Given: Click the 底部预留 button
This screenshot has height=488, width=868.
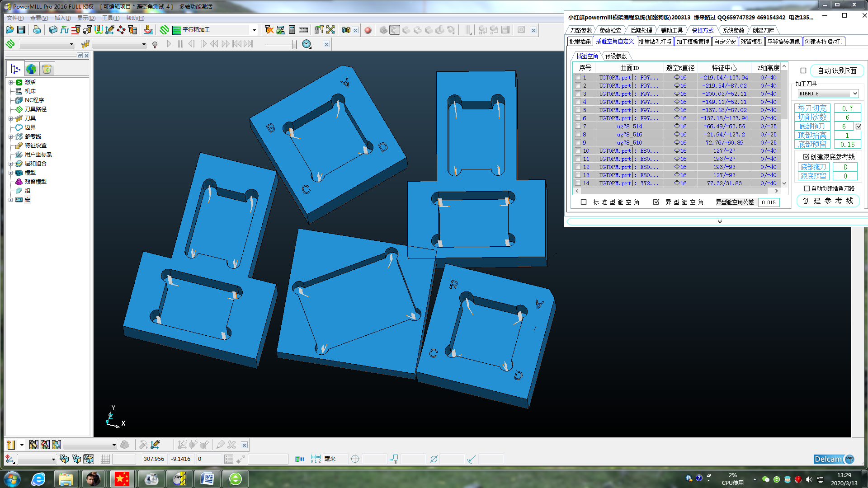Looking at the screenshot, I should pos(812,145).
